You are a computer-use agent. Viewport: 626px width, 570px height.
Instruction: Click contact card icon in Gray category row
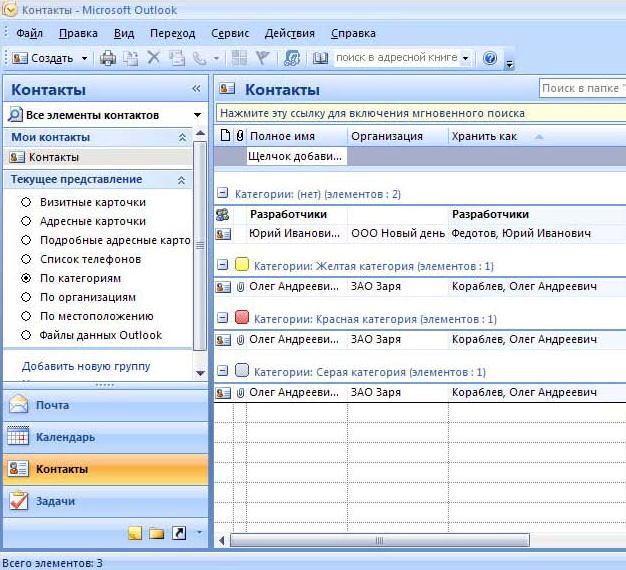[223, 393]
